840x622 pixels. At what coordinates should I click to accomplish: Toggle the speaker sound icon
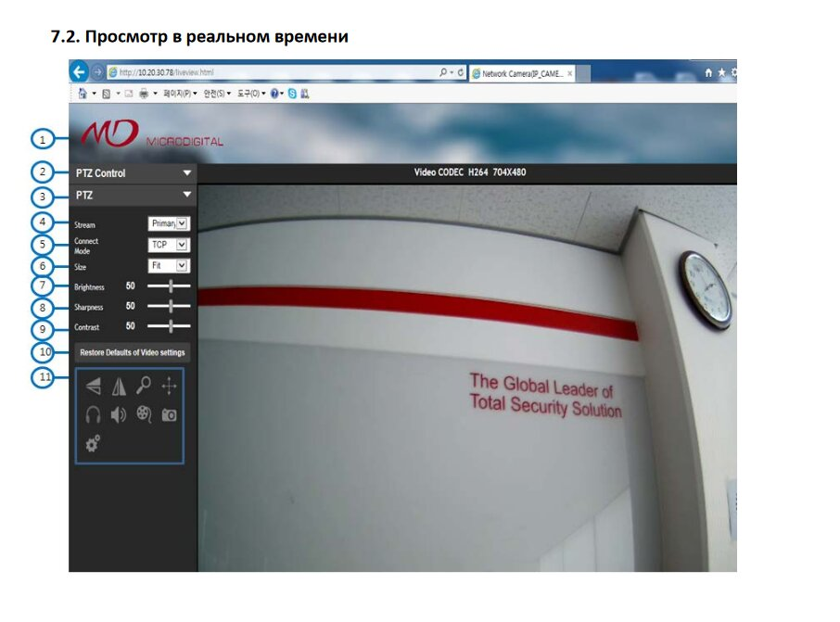point(119,414)
